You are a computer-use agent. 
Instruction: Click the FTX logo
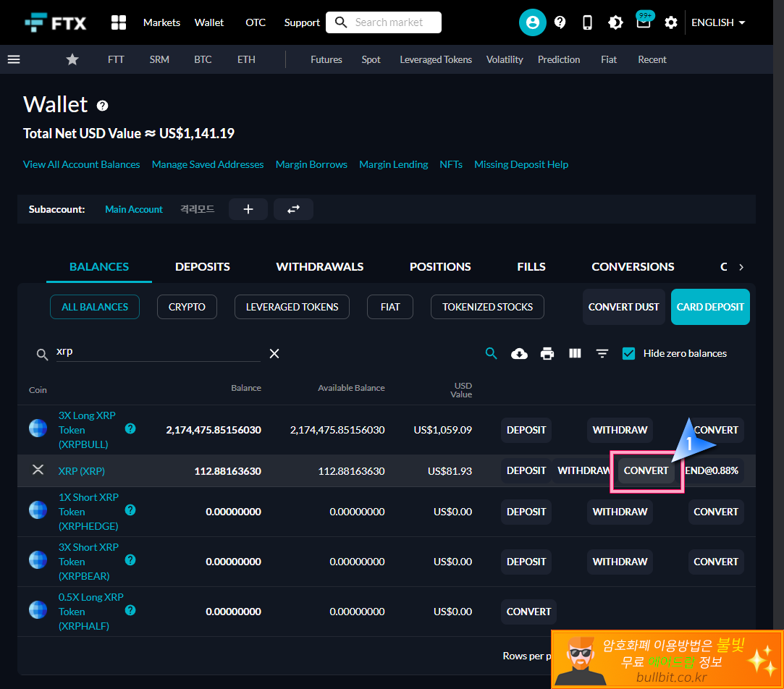click(56, 22)
